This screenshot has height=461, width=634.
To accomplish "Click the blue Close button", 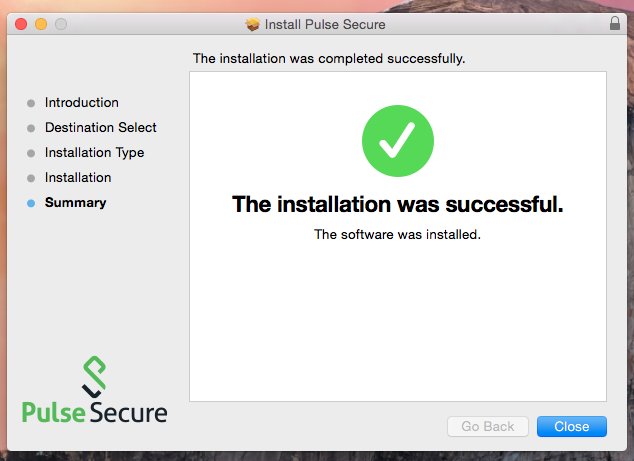I will pyautogui.click(x=571, y=426).
